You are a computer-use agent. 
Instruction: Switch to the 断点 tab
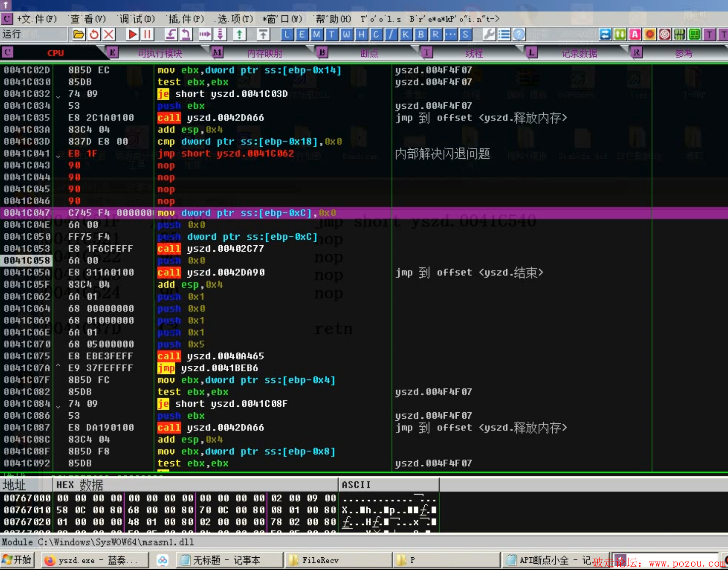click(x=369, y=53)
